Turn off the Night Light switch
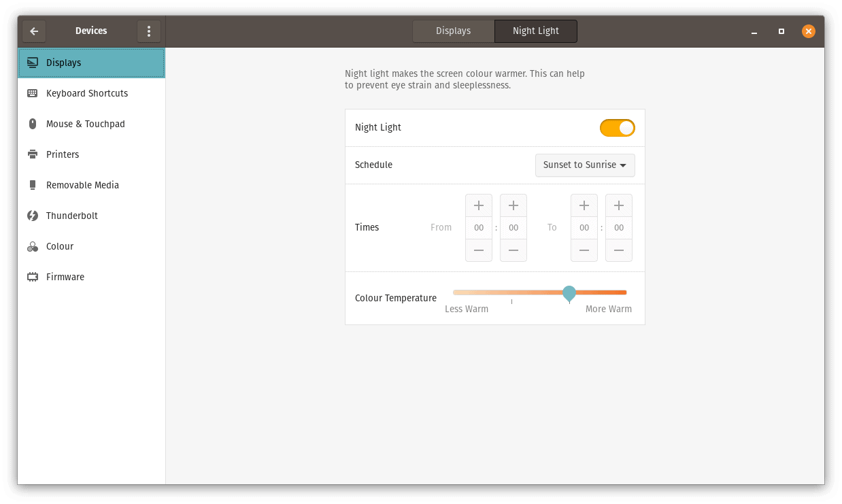The width and height of the screenshot is (842, 504). click(x=617, y=128)
